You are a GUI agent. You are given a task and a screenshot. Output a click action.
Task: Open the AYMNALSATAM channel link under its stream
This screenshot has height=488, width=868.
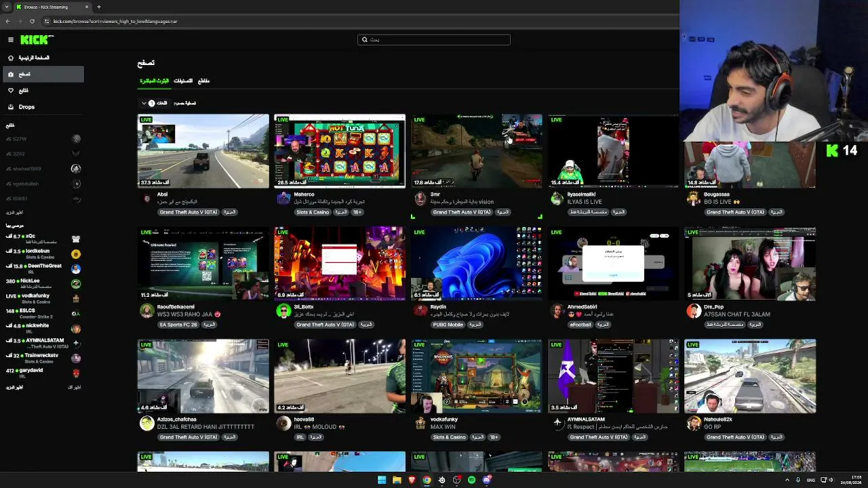pos(586,420)
